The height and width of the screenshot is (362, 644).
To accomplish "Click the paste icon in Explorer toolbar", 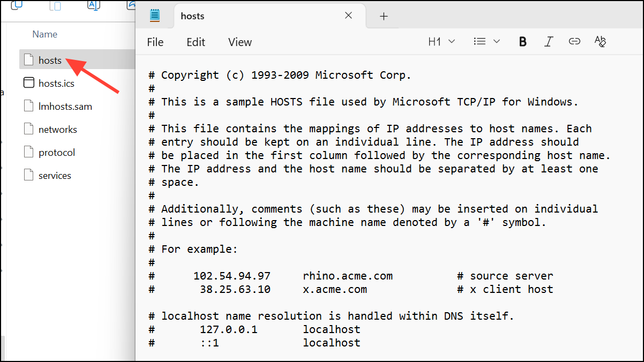I will pyautogui.click(x=55, y=5).
